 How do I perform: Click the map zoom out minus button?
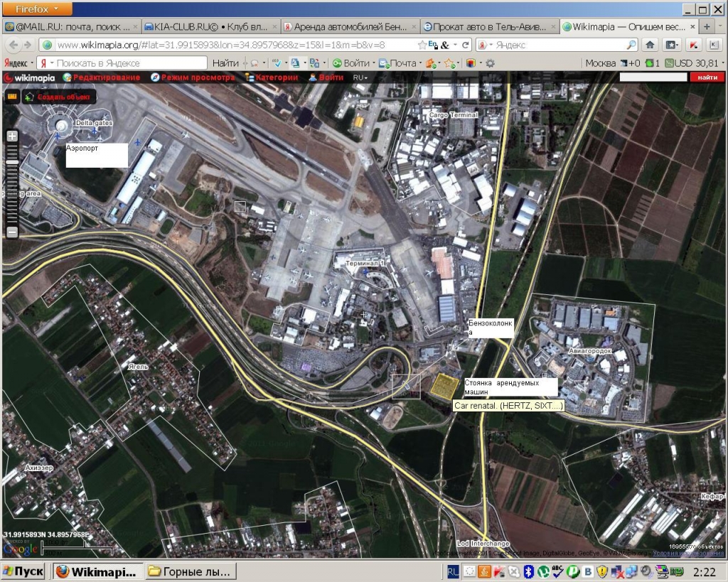tap(12, 232)
